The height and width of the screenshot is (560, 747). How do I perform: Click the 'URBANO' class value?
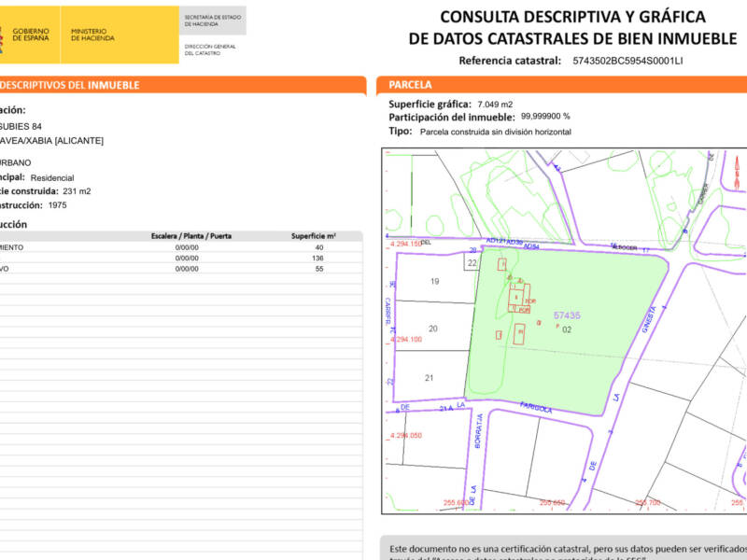tap(16, 162)
